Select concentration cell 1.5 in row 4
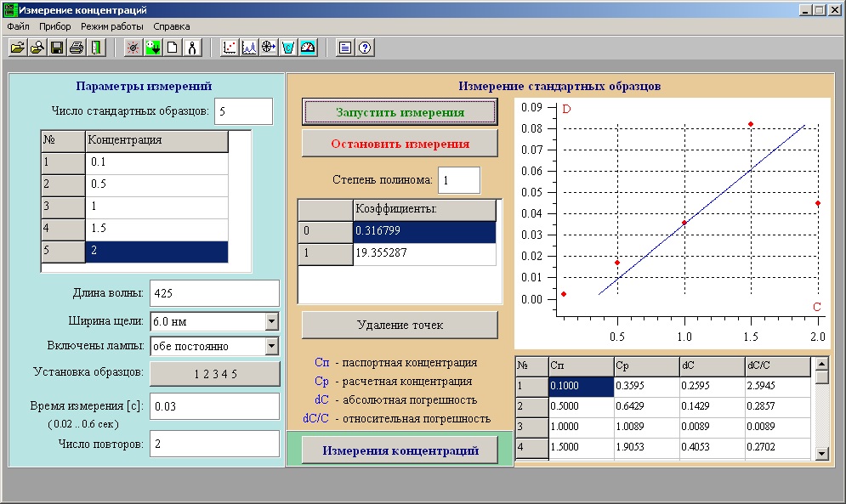The image size is (846, 504). 156,229
